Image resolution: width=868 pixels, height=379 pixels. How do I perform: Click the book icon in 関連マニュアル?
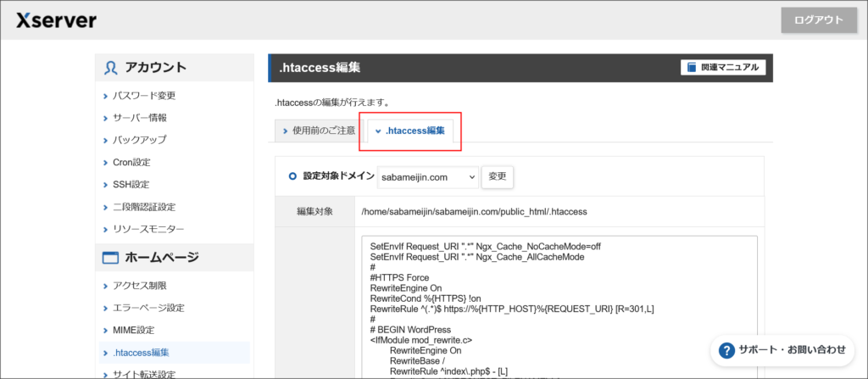click(693, 68)
